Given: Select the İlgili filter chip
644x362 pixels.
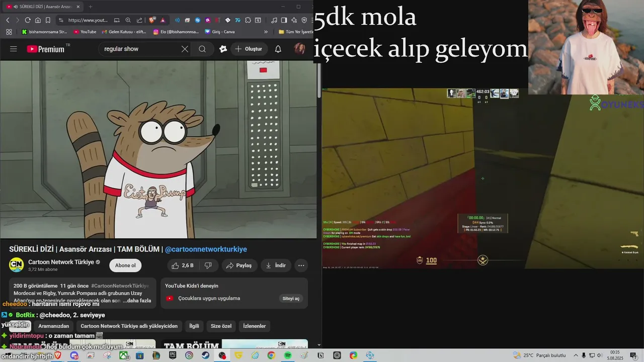Looking at the screenshot, I should 194,326.
